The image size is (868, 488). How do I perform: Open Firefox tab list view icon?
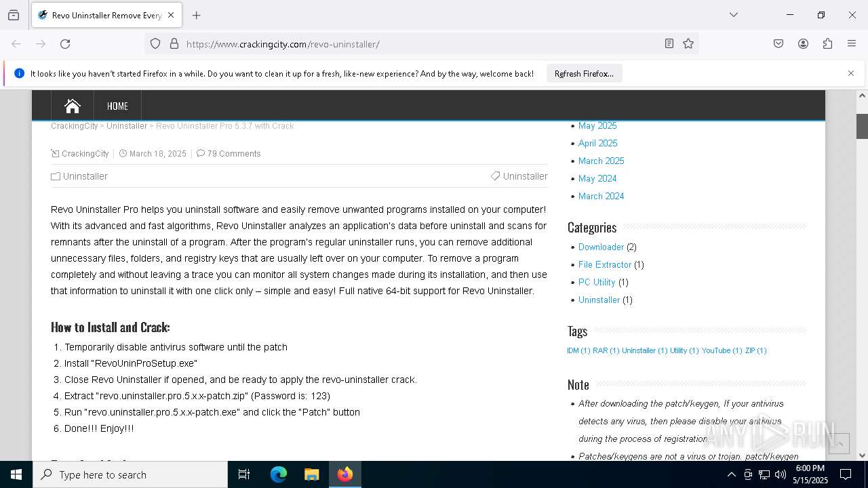coord(14,15)
